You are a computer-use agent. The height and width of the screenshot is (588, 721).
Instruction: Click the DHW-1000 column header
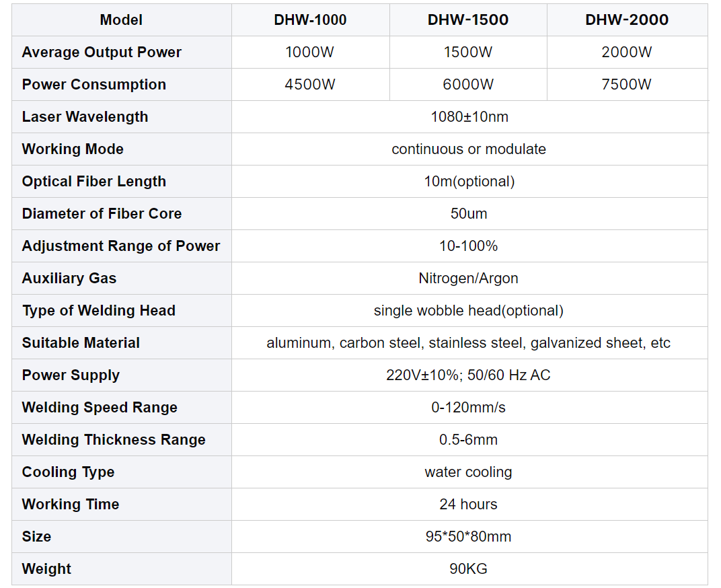click(x=310, y=20)
